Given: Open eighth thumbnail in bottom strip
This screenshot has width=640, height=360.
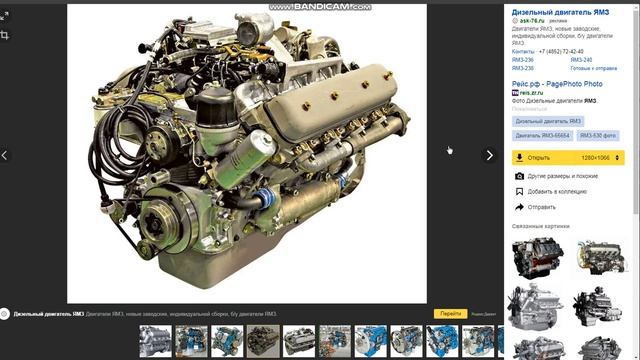Looking at the screenshot, I should pyautogui.click(x=407, y=341).
